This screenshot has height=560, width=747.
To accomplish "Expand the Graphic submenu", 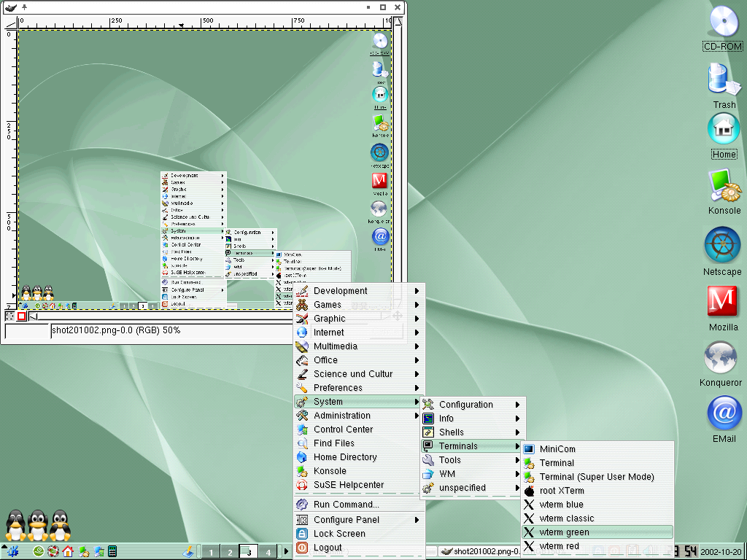I will (359, 318).
